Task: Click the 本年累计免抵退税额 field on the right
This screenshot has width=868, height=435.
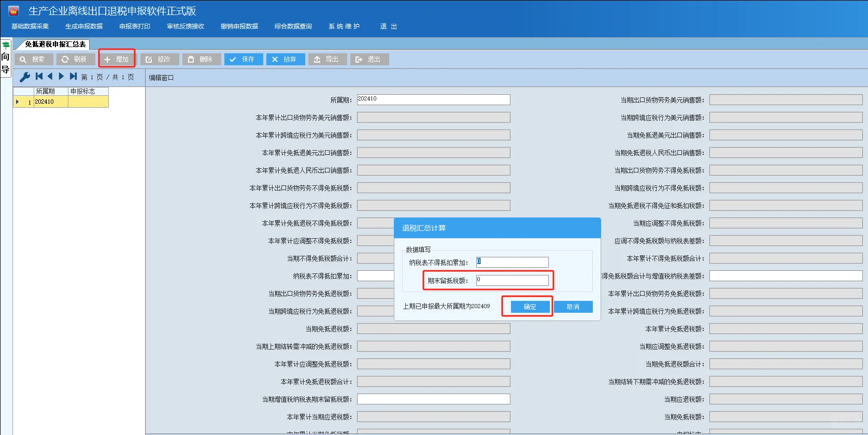Action: point(786,328)
